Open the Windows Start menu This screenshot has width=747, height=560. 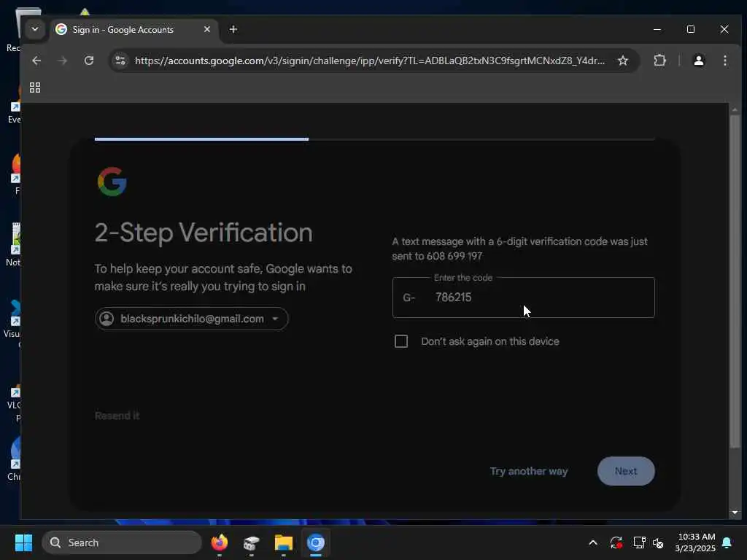pos(23,542)
